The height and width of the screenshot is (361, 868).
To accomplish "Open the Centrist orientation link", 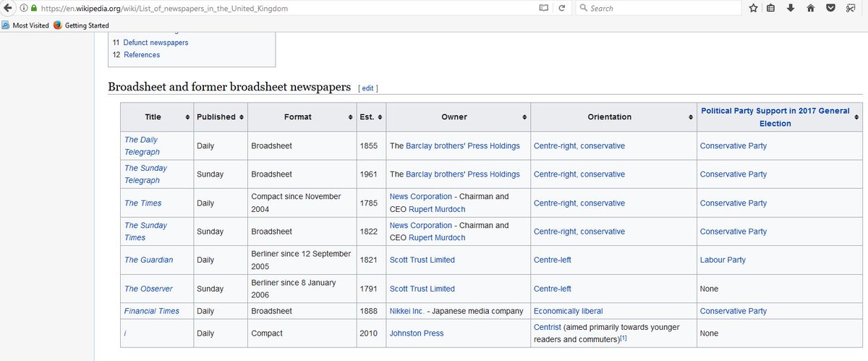I will click(x=548, y=327).
